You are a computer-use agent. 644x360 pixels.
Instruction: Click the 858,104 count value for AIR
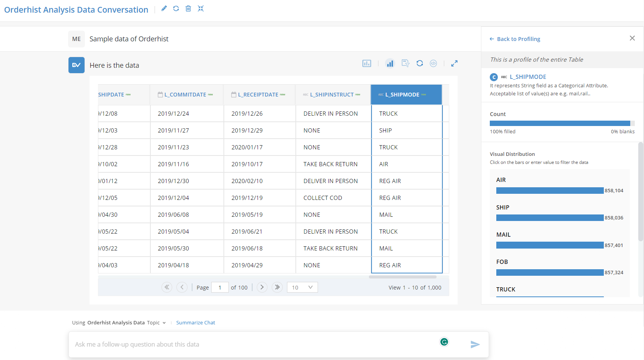(614, 191)
